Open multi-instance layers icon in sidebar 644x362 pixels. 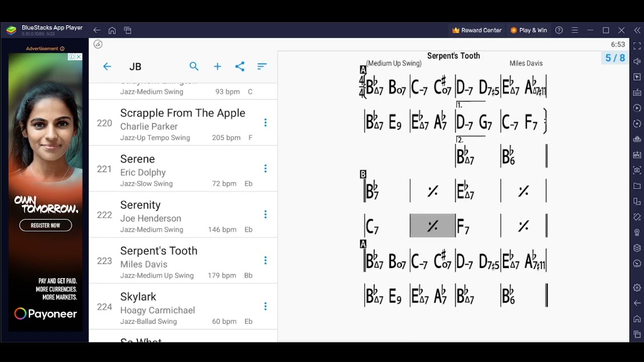[637, 248]
